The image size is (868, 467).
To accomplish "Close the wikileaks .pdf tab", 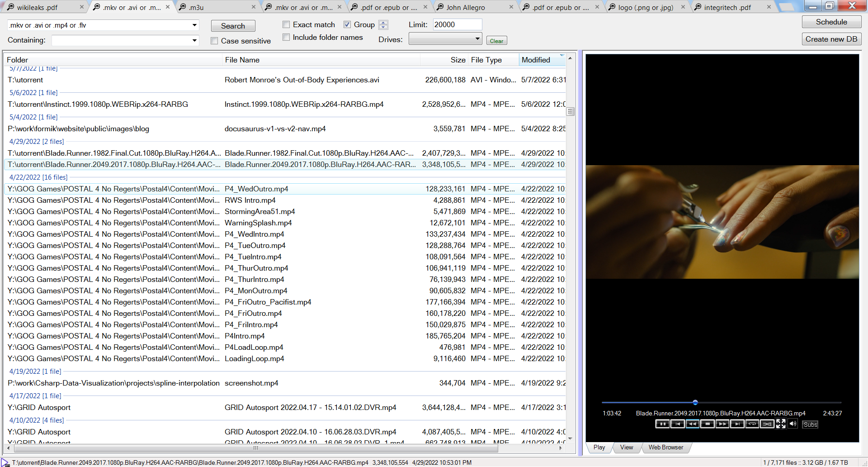I will (81, 7).
